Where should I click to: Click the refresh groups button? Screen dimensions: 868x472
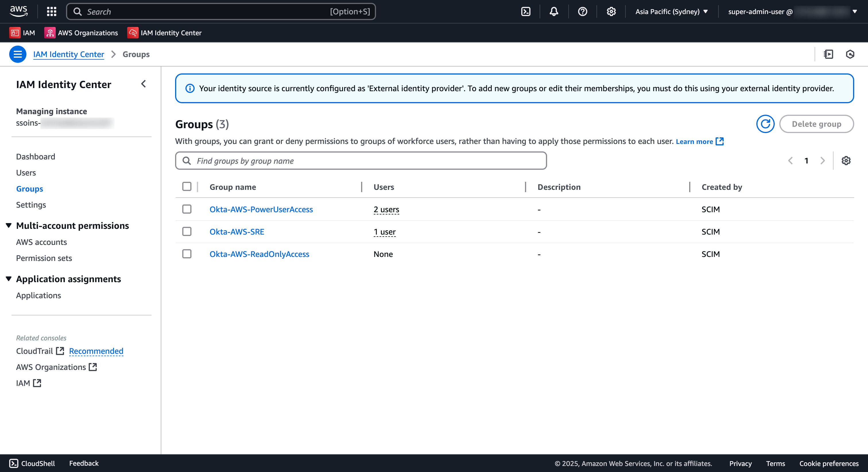(x=765, y=124)
